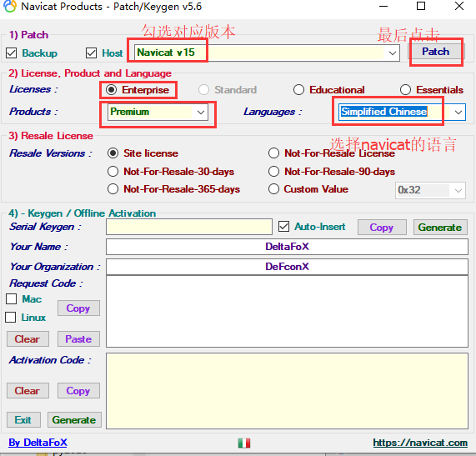Click the Serial Keygen input field
Screen dimensions: 476x456
coord(189,227)
